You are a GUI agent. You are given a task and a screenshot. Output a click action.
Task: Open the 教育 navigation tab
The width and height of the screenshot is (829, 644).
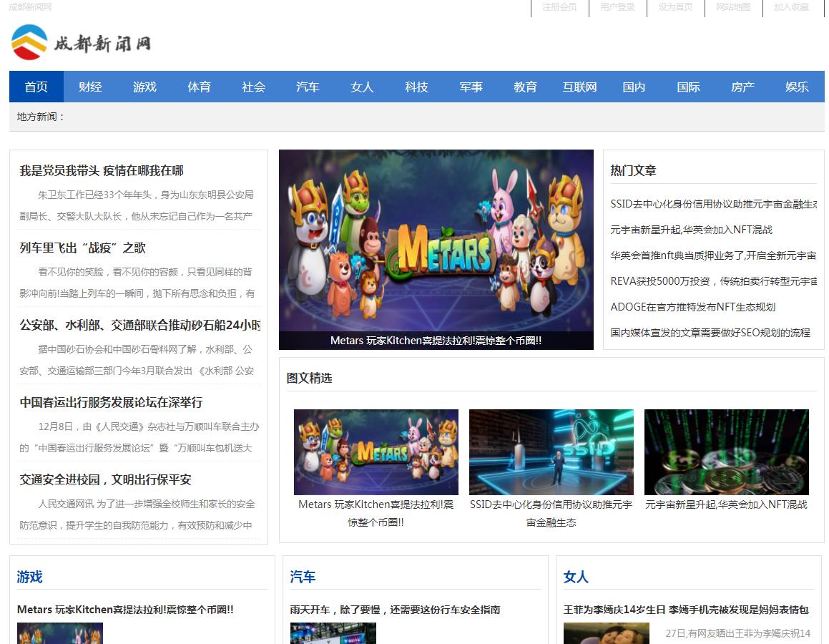tap(526, 87)
